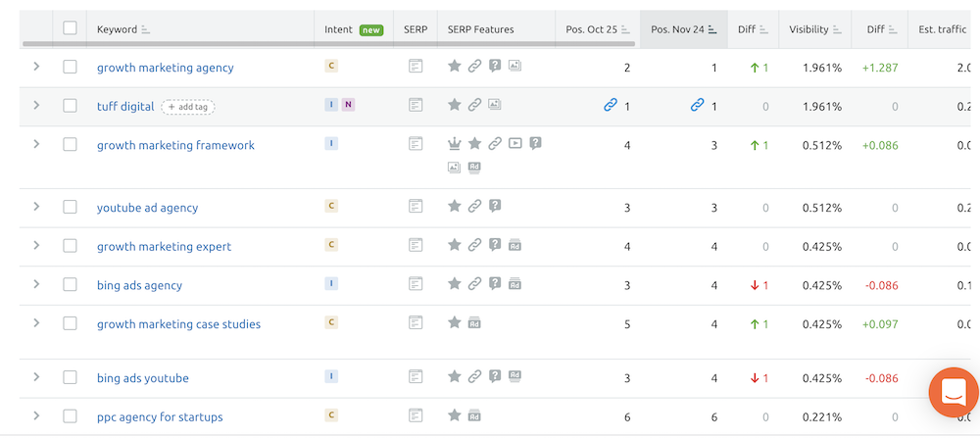Image resolution: width=980 pixels, height=438 pixels.
Task: Click Ad feature icon in bing ads youtube row
Action: [x=515, y=376]
